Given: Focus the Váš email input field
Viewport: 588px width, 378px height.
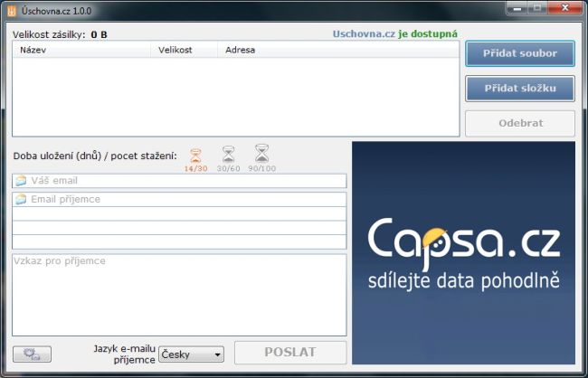Looking at the screenshot, I should pyautogui.click(x=179, y=181).
